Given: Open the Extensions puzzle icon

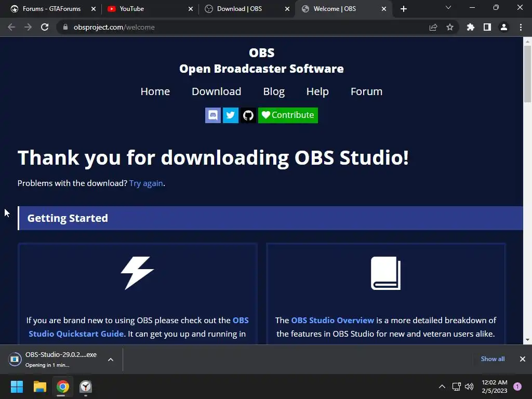Looking at the screenshot, I should [471, 27].
